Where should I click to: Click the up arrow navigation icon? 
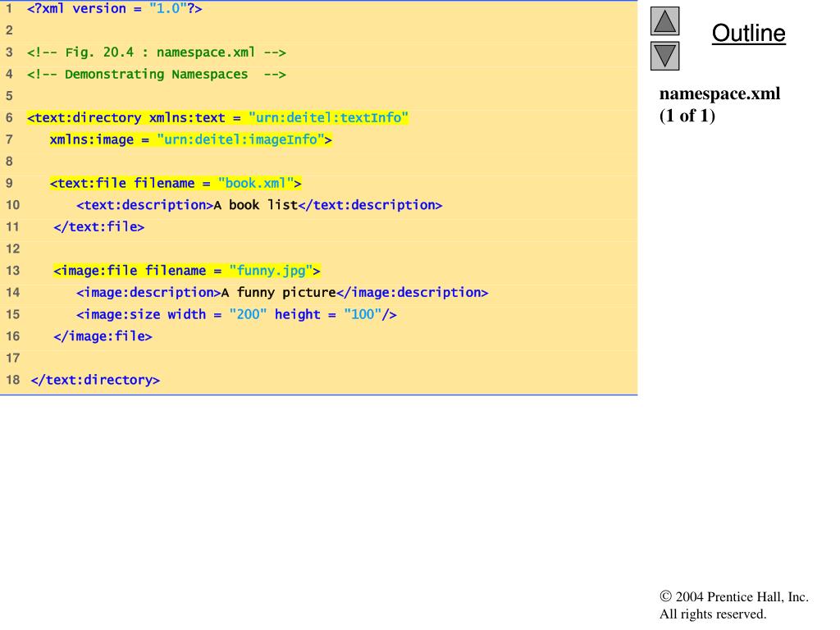pos(664,21)
